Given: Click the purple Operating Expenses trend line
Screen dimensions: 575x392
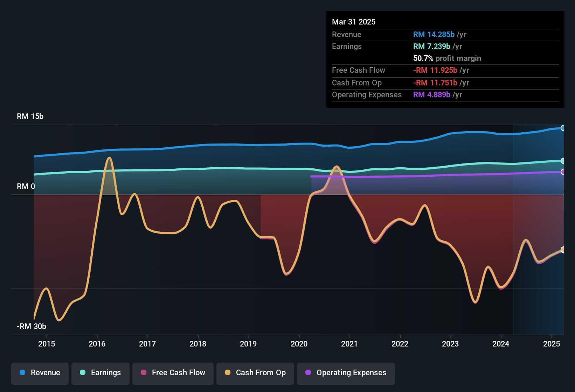Looking at the screenshot, I should click(438, 176).
